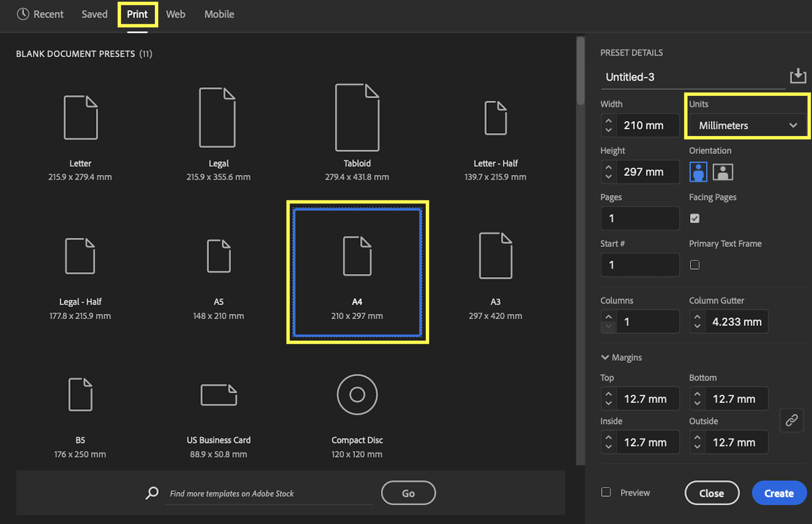Uncheck the Facing Pages checkbox
812x524 pixels.
tap(694, 218)
